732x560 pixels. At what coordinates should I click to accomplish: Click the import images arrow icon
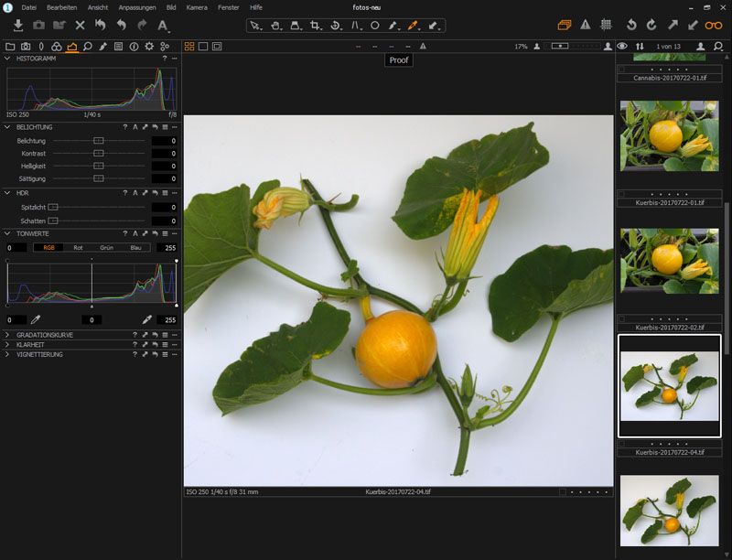pyautogui.click(x=18, y=25)
